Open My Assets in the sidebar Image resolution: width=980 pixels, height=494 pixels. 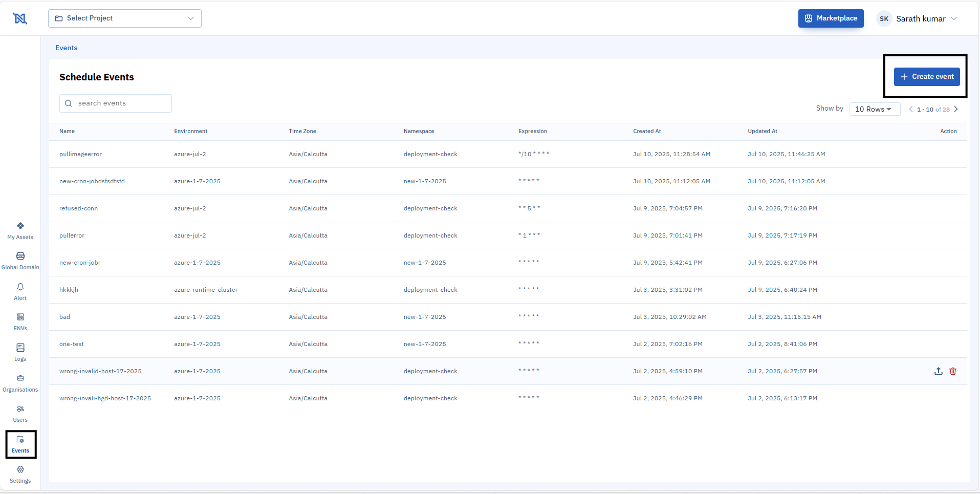pos(20,231)
